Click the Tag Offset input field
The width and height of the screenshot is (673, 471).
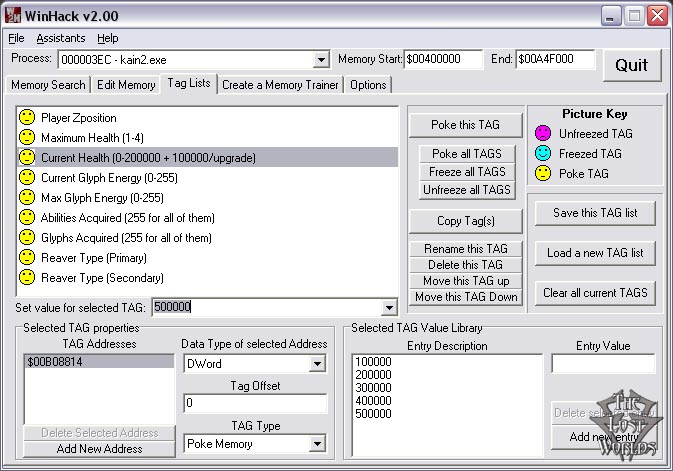[x=255, y=403]
